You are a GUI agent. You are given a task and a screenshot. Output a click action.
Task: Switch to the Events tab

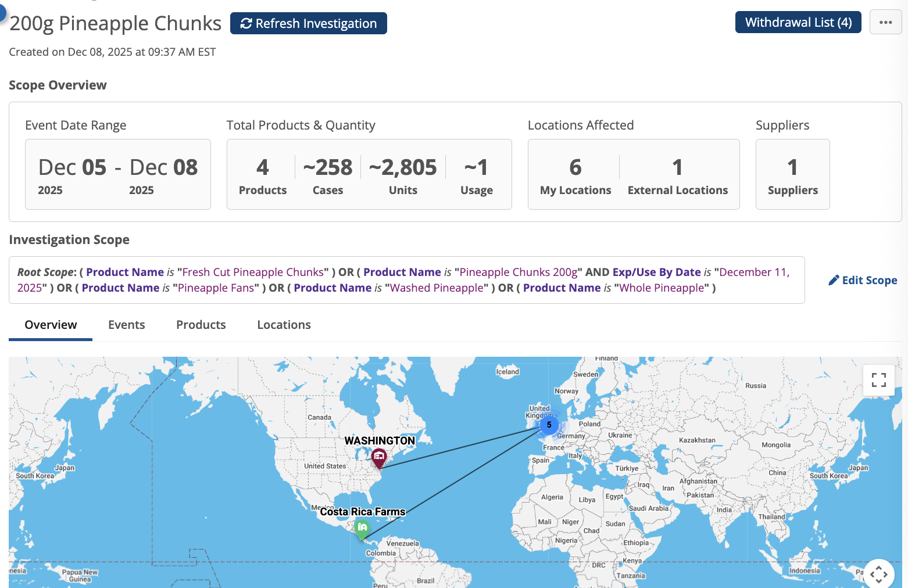click(126, 325)
